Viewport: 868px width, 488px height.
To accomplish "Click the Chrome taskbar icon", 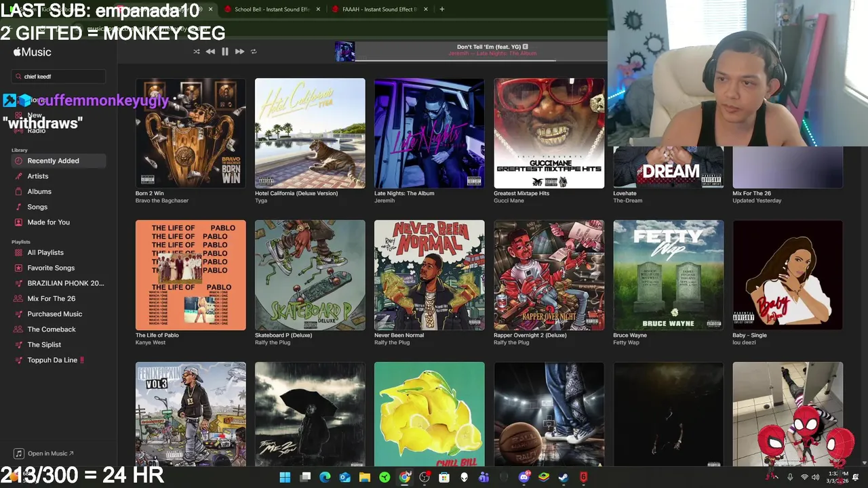I will [405, 477].
